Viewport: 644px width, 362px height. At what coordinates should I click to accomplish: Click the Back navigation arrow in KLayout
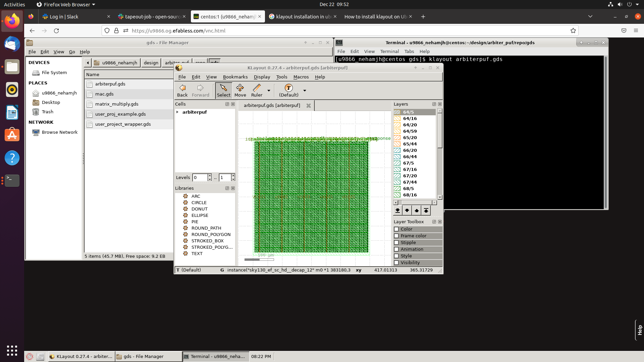click(182, 90)
